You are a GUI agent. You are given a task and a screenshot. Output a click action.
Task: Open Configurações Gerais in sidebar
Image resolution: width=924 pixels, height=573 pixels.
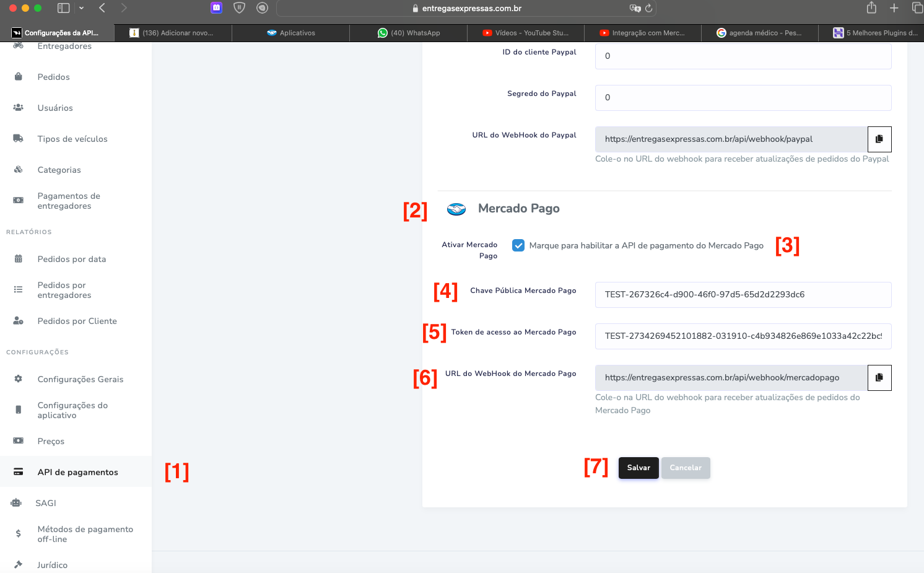(x=80, y=379)
